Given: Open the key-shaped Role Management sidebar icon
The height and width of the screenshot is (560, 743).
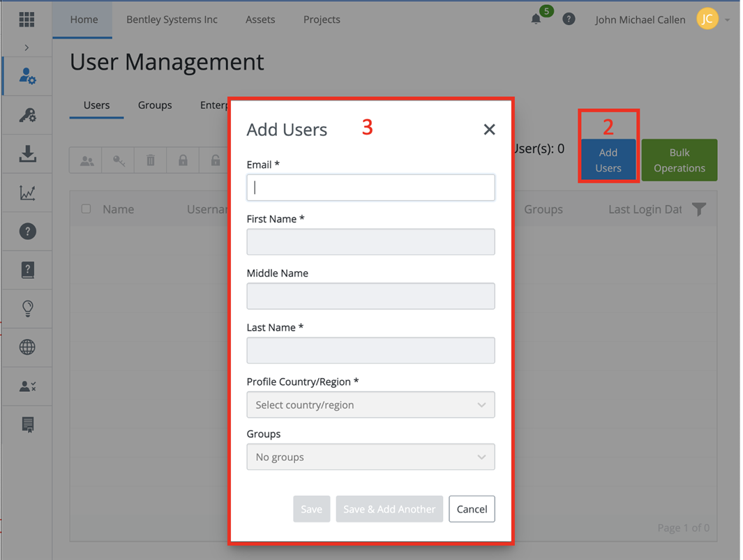Looking at the screenshot, I should tap(27, 114).
